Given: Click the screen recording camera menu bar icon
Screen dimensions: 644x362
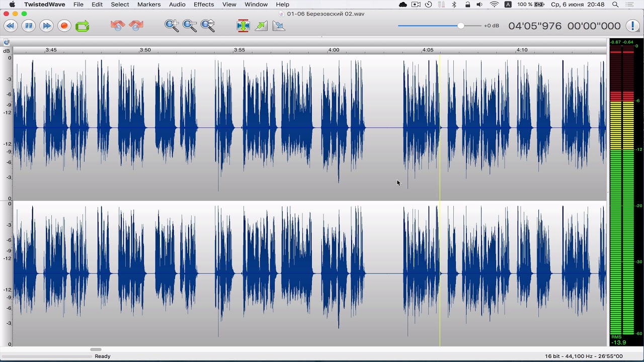Looking at the screenshot, I should click(416, 5).
